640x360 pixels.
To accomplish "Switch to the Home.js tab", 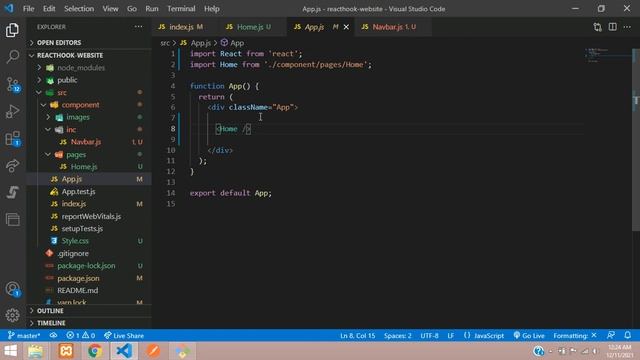I will coord(253,27).
